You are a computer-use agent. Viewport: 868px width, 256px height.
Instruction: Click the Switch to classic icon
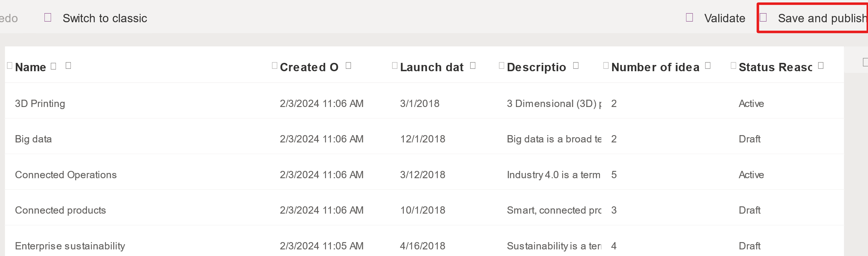[48, 17]
